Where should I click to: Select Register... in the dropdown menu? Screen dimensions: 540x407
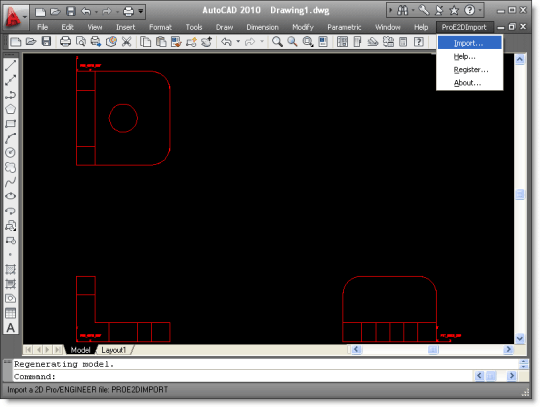pos(469,70)
